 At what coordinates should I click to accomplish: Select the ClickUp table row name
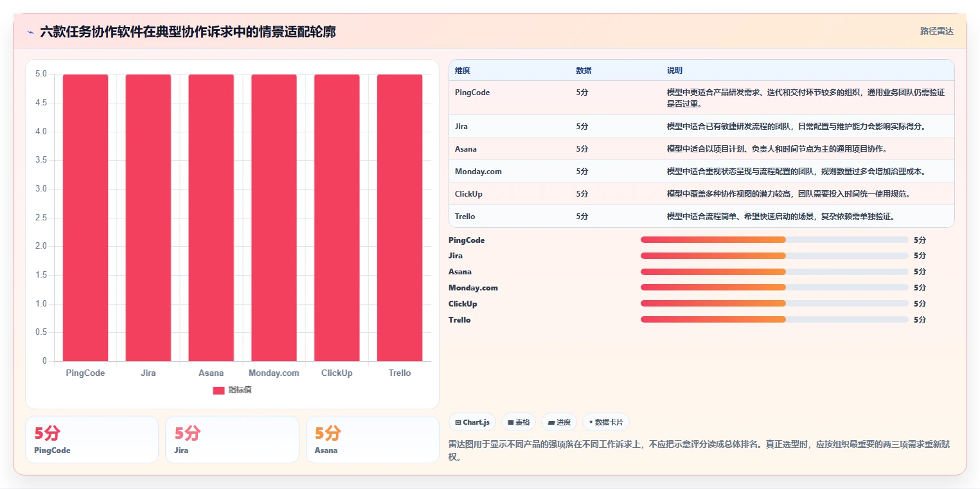click(x=468, y=194)
